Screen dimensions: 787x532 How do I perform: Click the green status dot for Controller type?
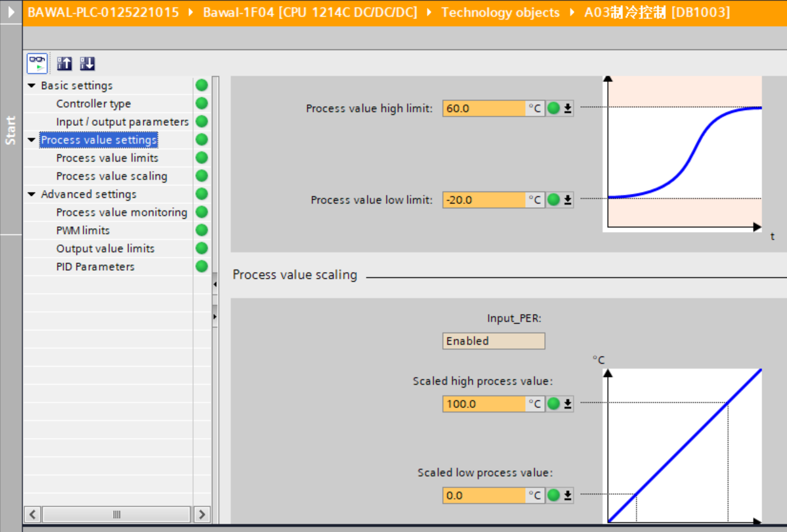pos(202,103)
